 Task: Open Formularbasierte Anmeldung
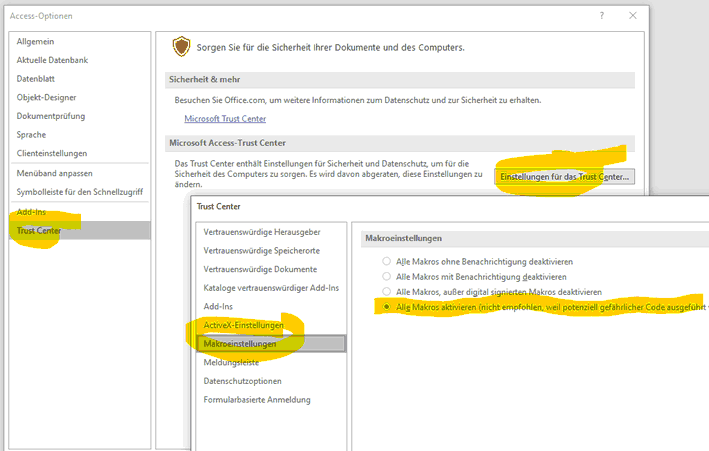coord(257,399)
